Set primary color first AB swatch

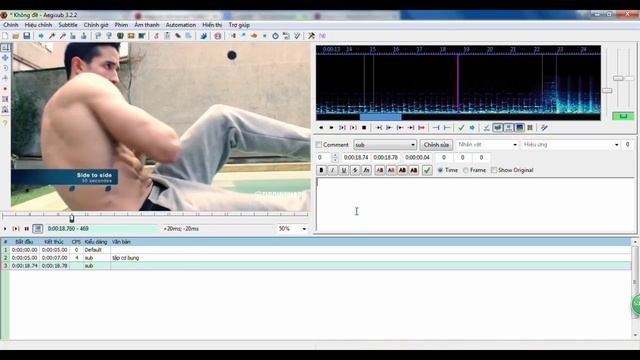380,170
